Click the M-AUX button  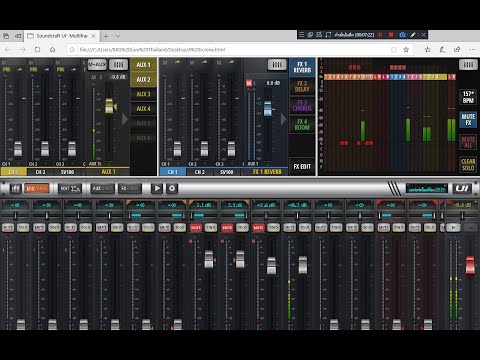tap(97, 65)
